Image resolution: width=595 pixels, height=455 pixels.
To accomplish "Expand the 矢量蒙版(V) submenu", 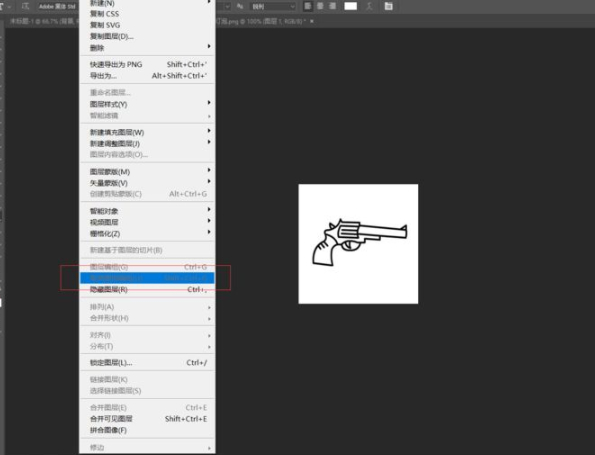I will [147, 183].
